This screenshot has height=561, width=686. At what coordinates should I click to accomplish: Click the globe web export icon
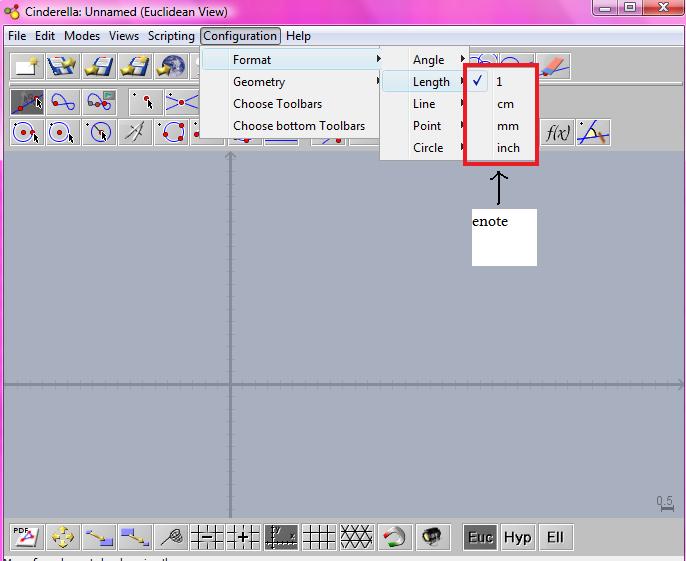coord(173,66)
